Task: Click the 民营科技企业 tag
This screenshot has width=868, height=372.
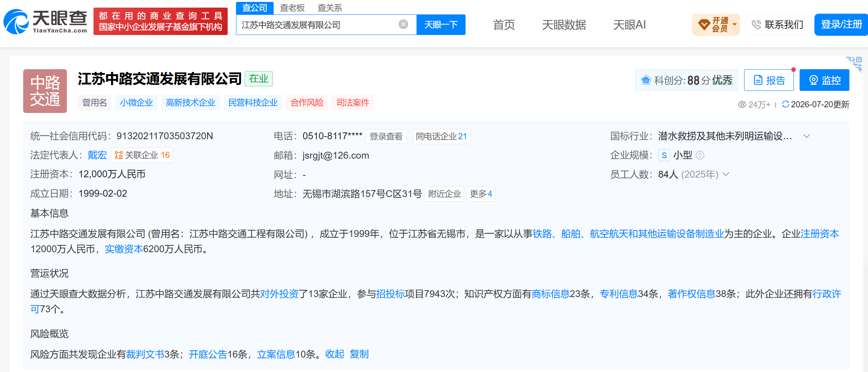Action: 253,103
